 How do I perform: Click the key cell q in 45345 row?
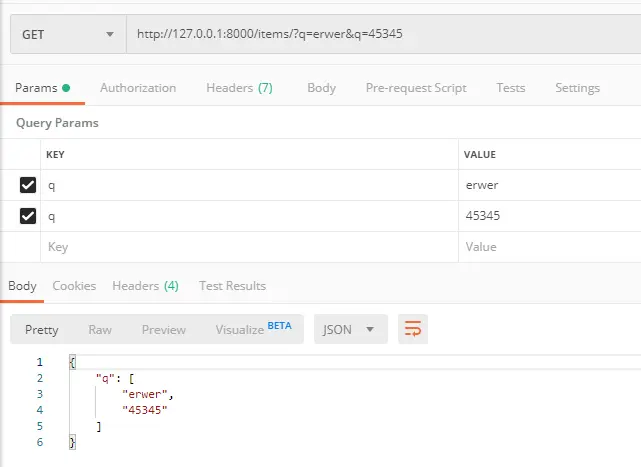pos(249,216)
